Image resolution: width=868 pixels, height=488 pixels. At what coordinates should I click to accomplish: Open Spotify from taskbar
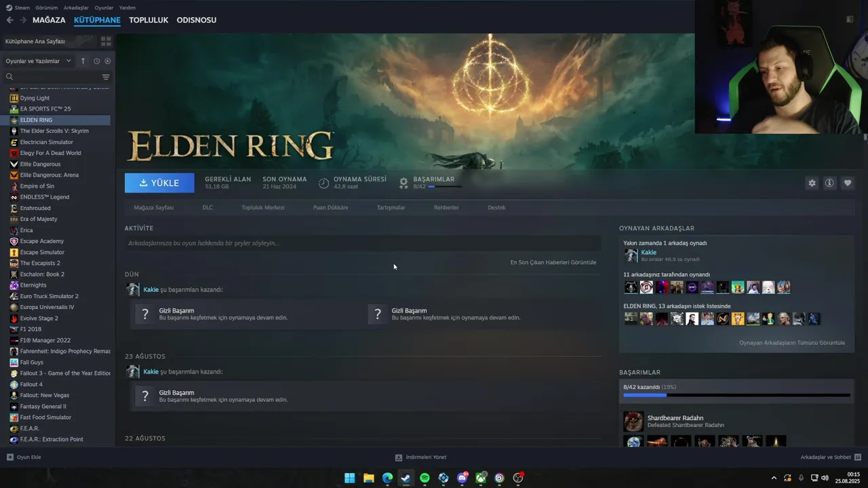click(x=425, y=478)
